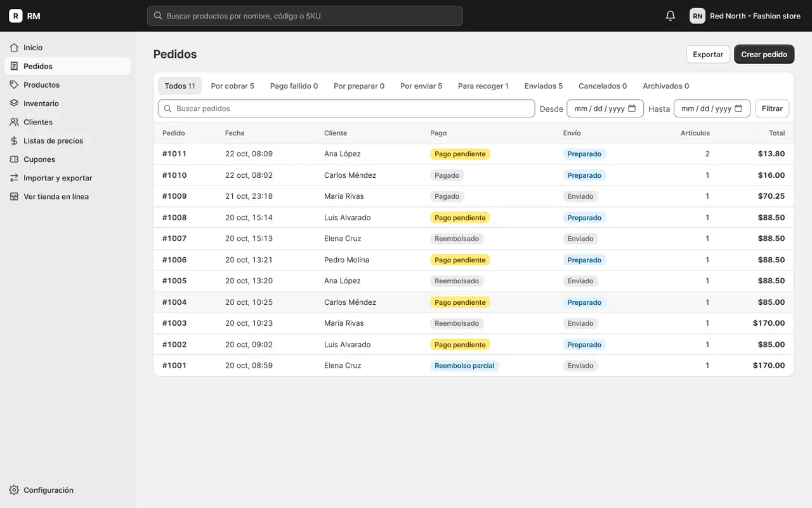Open the Desde date calendar picker

[x=632, y=109]
